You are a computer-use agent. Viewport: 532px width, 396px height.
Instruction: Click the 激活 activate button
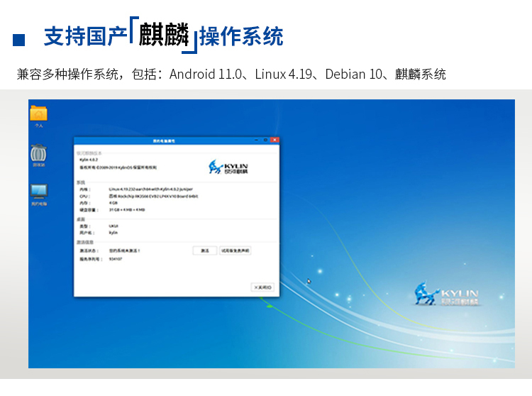(204, 251)
